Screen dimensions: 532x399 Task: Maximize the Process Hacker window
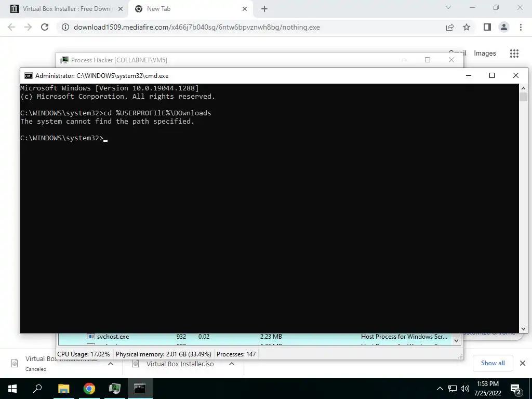(428, 60)
